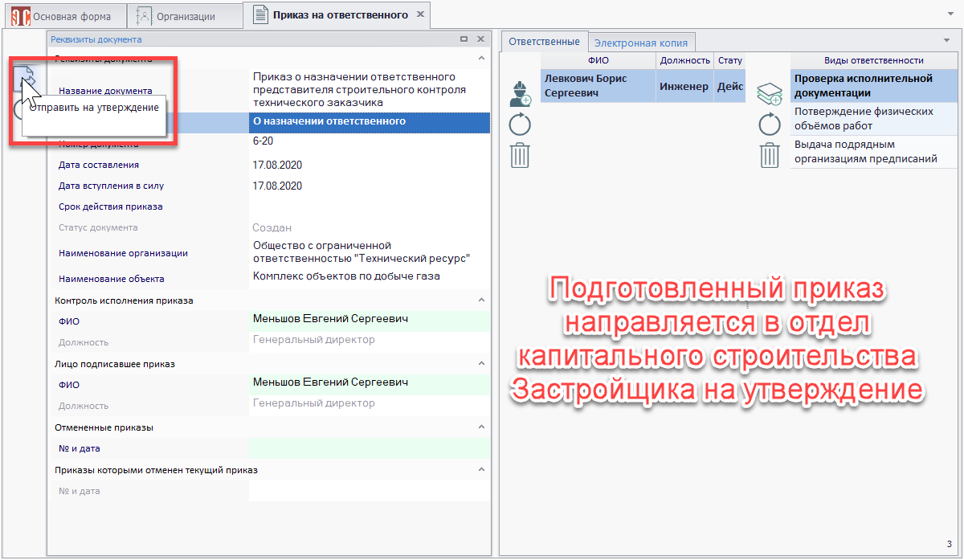Refresh the responsibility types list

770,124
